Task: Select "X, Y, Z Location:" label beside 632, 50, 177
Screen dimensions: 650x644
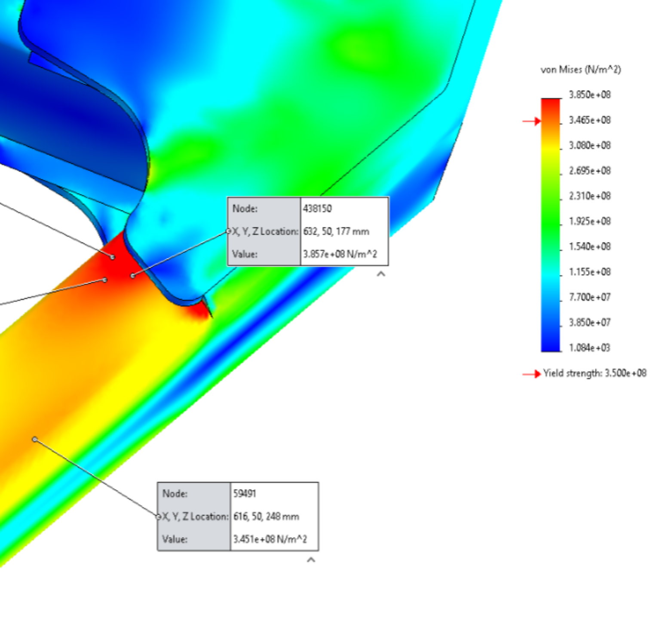Action: pyautogui.click(x=265, y=231)
